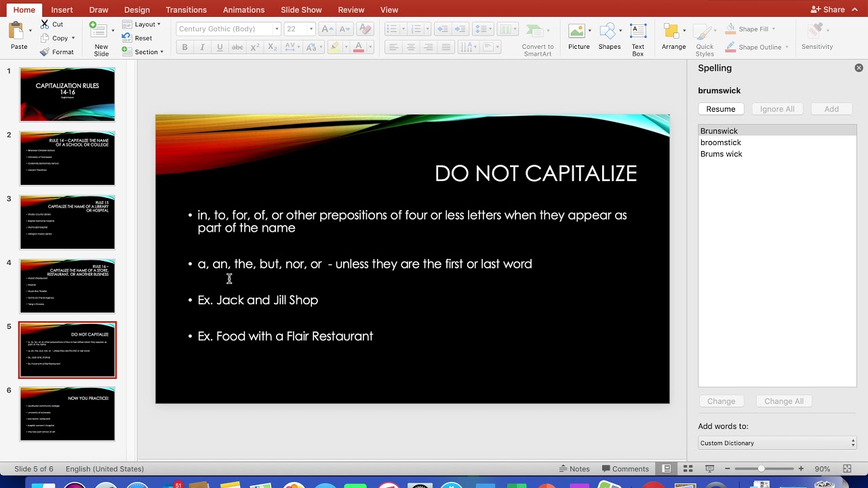
Task: Reset the slide layout
Action: tap(138, 38)
